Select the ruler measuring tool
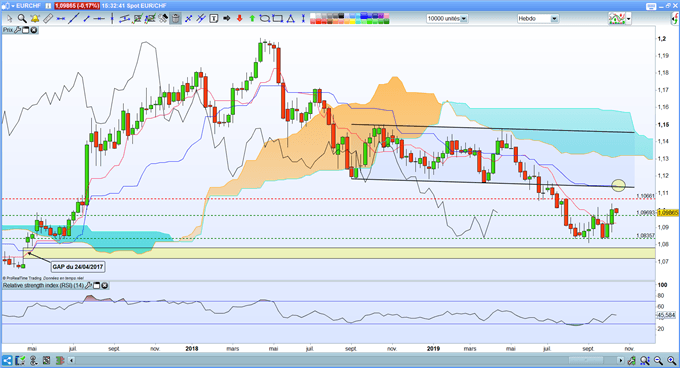Image resolution: width=680 pixels, height=368 pixels. click(48, 19)
